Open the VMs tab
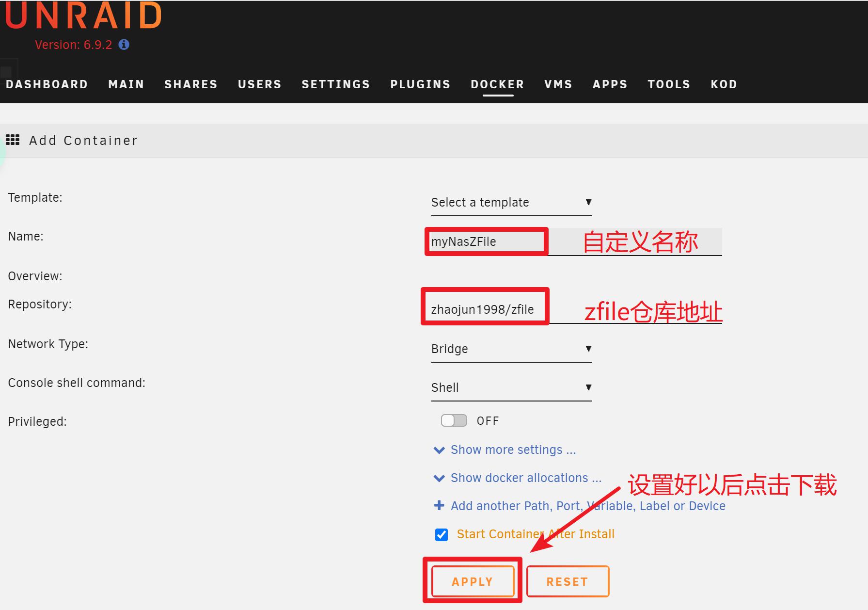 coord(558,84)
